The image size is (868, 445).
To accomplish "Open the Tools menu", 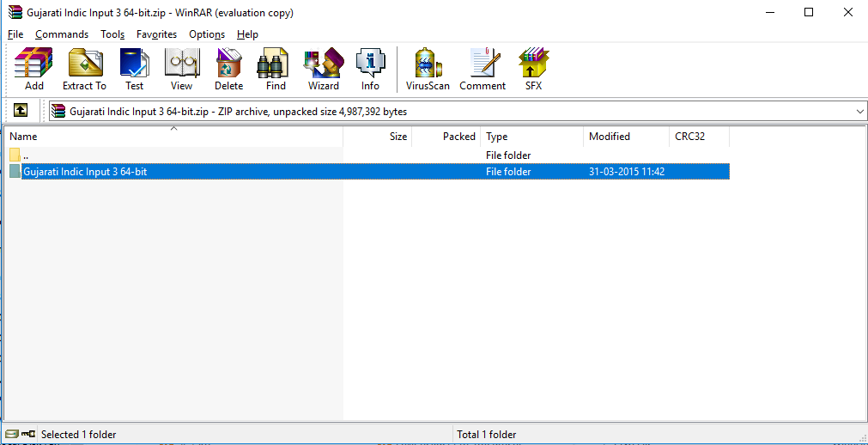I will pos(112,34).
